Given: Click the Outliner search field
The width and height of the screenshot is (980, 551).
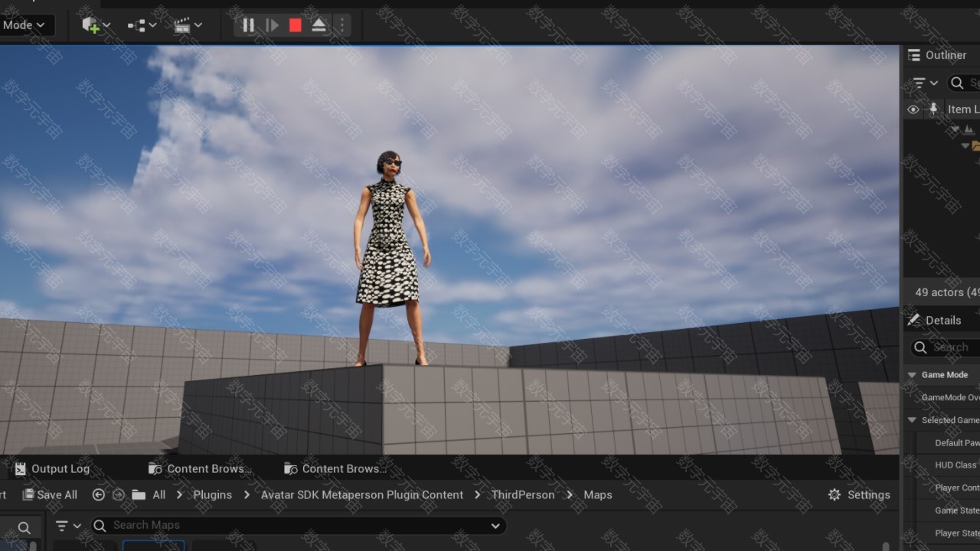Looking at the screenshot, I should coord(965,83).
